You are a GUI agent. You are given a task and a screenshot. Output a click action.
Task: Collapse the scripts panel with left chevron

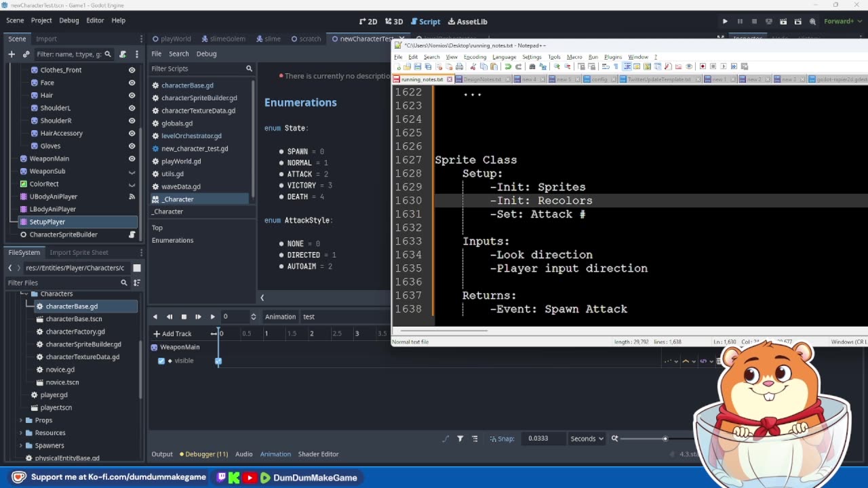tap(262, 298)
